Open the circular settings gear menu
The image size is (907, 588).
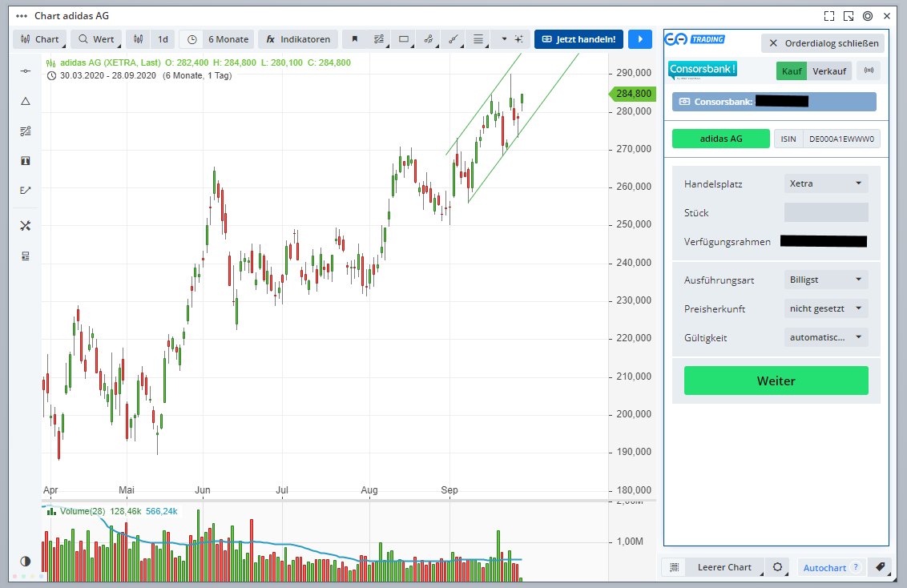tap(778, 567)
